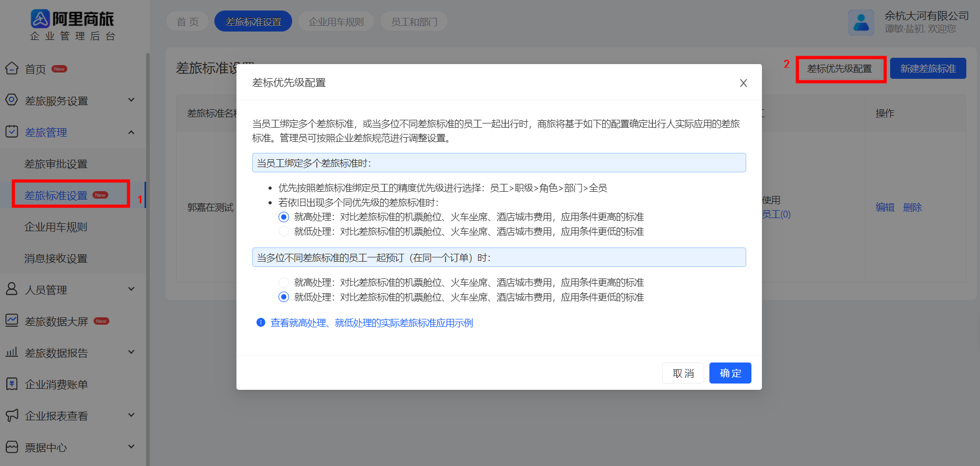The height and width of the screenshot is (466, 980).
Task: Switch to the 差旅标准设置 top tab
Action: (253, 22)
